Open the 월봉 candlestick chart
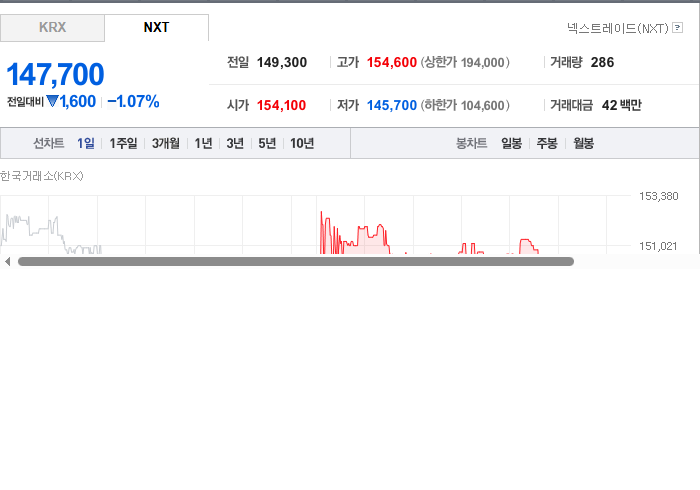 (x=583, y=143)
